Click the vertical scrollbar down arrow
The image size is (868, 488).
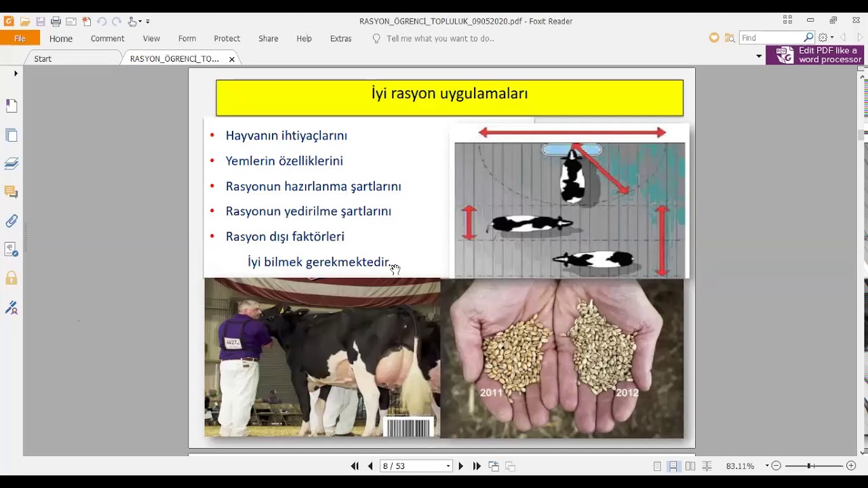(863, 452)
